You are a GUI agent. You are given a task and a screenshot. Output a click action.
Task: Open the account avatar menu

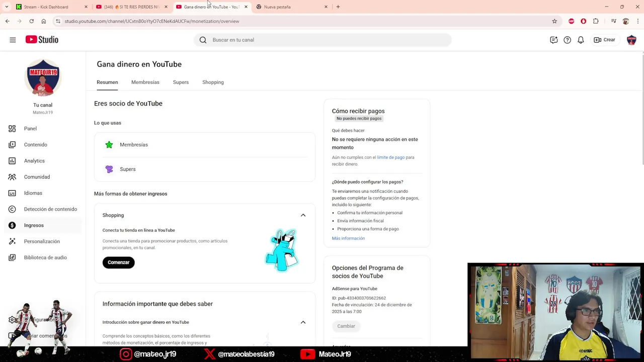tap(631, 40)
